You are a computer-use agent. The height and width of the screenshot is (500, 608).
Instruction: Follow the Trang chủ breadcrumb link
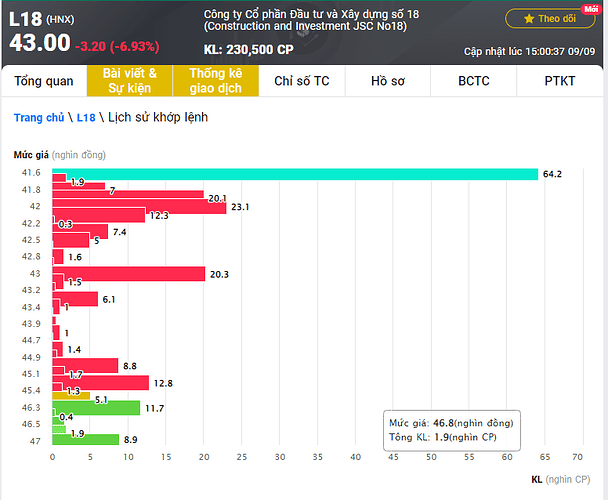pyautogui.click(x=41, y=118)
